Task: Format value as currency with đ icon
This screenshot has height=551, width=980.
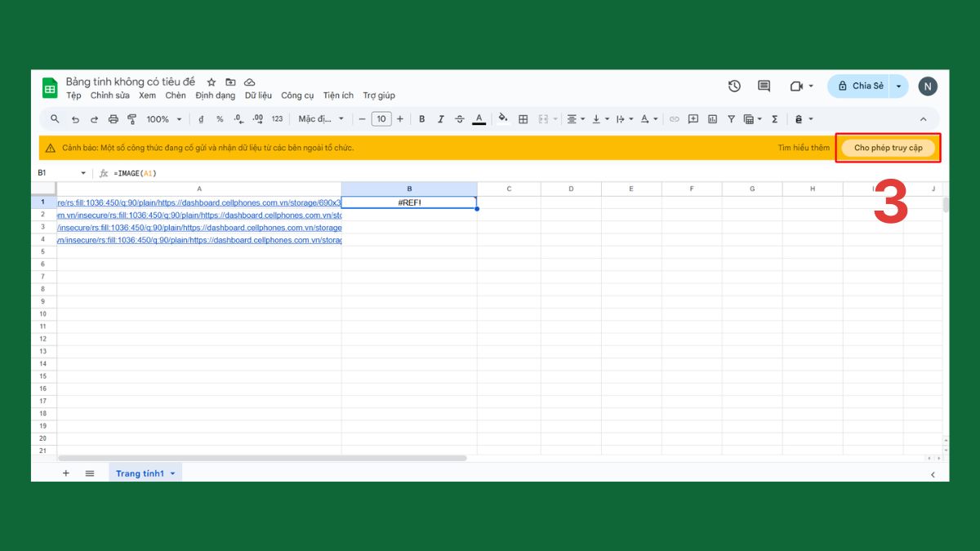Action: 200,118
